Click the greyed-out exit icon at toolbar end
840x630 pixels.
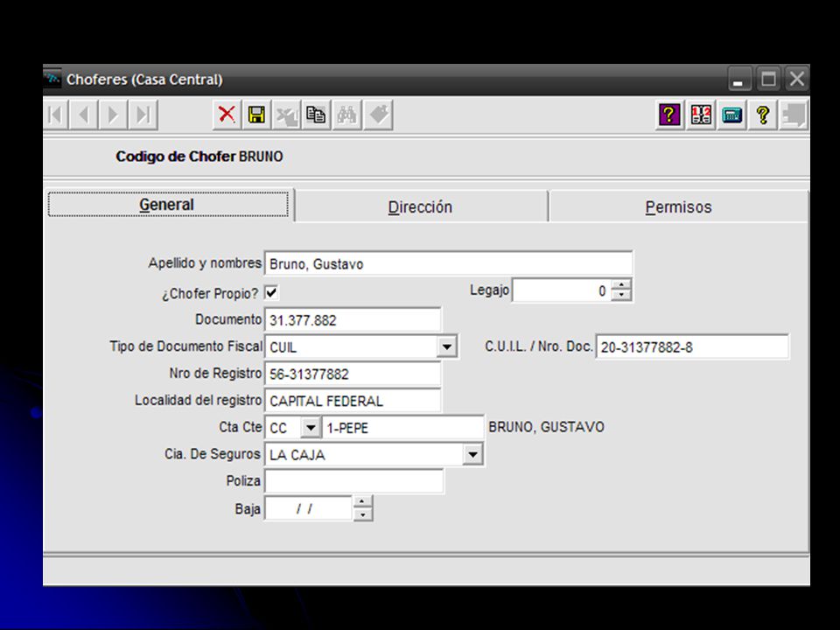(x=794, y=115)
